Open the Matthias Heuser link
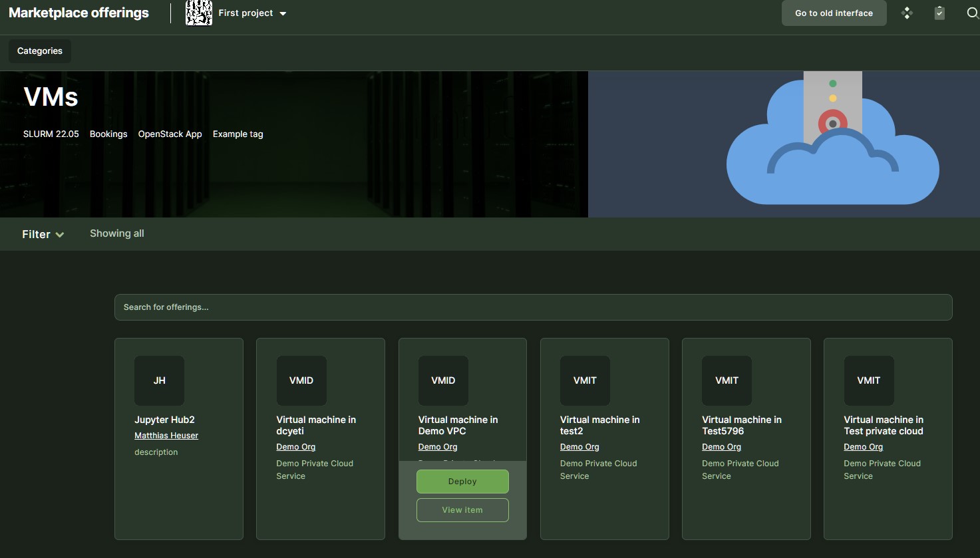 pos(166,436)
